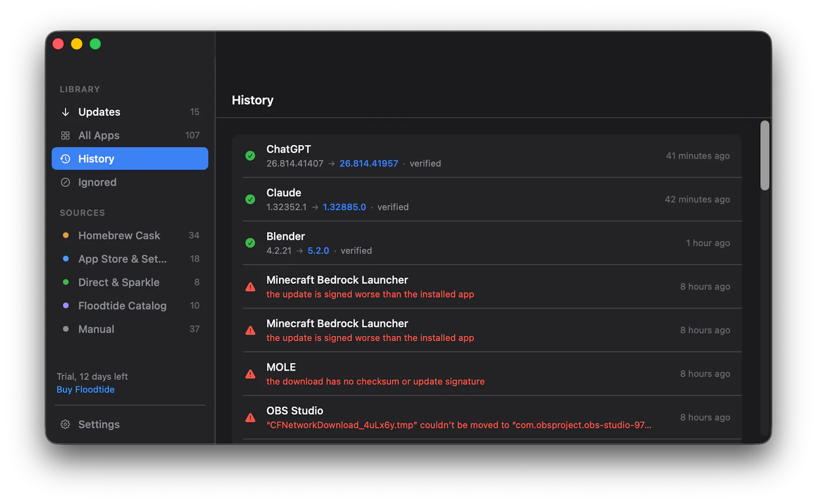Open new version link 5.2.0
Screen dimensions: 817x504
pyautogui.click(x=318, y=251)
